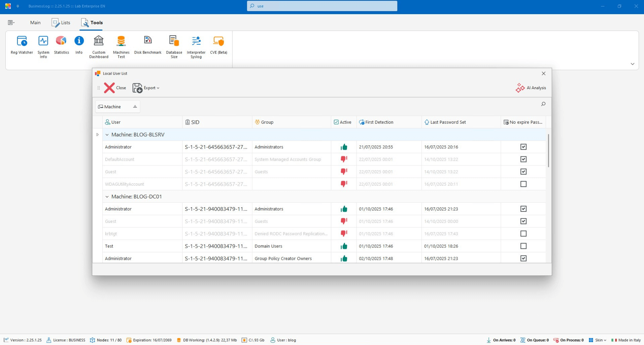Click the AI Analysis button
The width and height of the screenshot is (644, 345).
coord(531,88)
